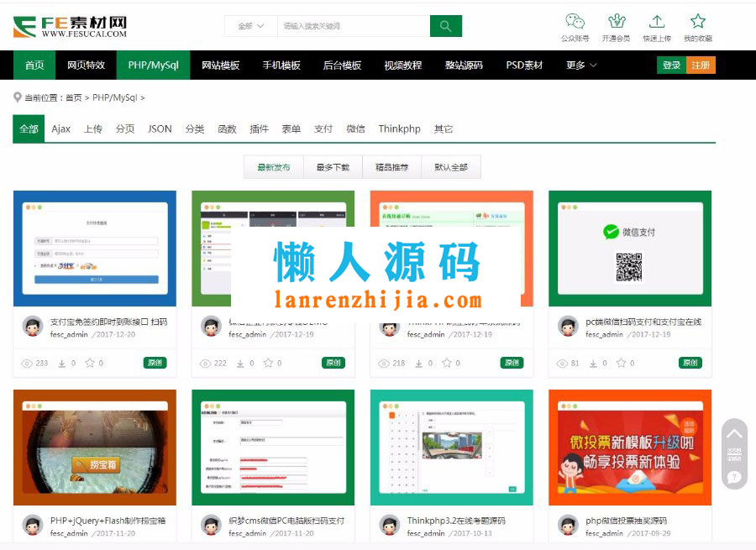This screenshot has width=756, height=550.
Task: Select the Ajax category tab
Action: pos(60,128)
